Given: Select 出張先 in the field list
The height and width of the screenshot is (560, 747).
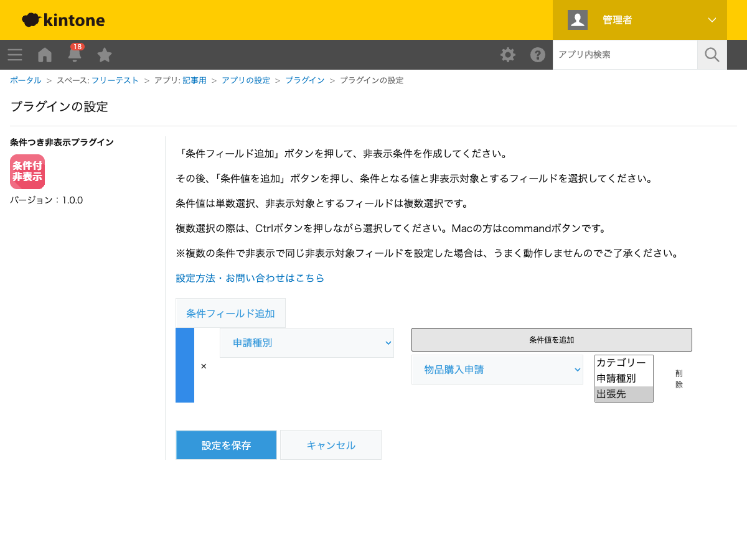Looking at the screenshot, I should point(624,394).
